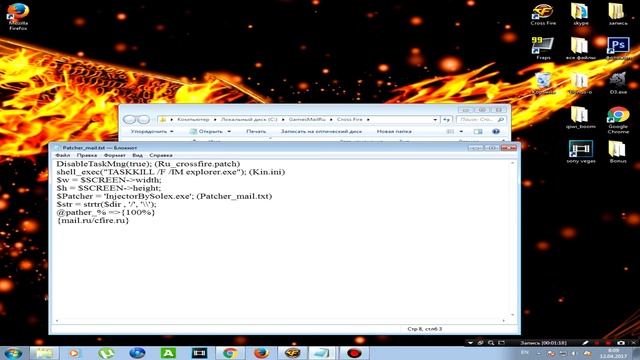This screenshot has width=640, height=360.
Task: Switch to the Notepad taskbar button
Action: point(322,353)
